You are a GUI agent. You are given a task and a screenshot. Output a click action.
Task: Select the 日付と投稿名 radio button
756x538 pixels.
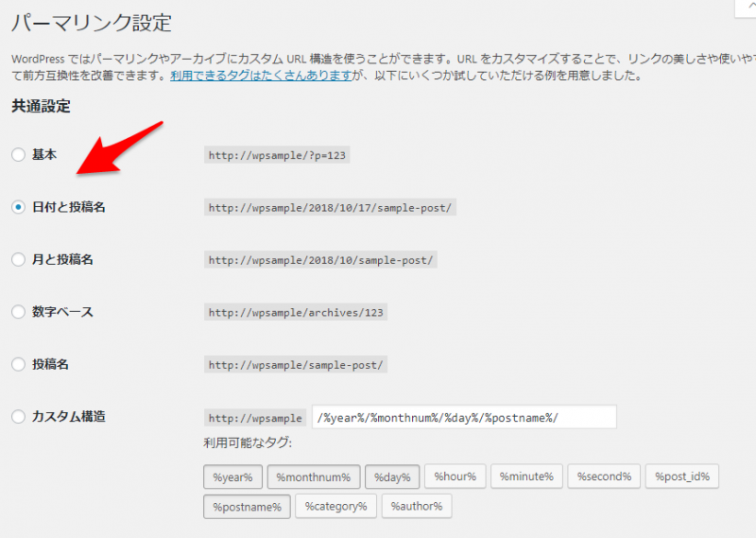(x=18, y=207)
